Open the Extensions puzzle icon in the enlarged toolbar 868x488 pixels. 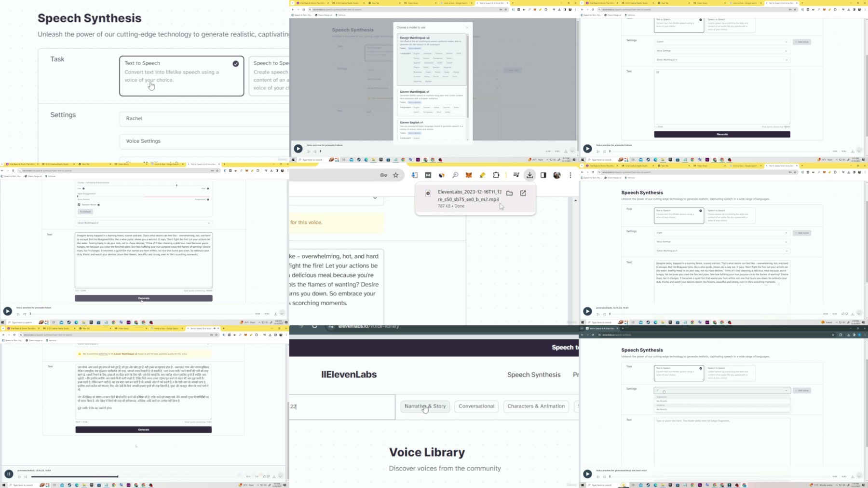496,175
